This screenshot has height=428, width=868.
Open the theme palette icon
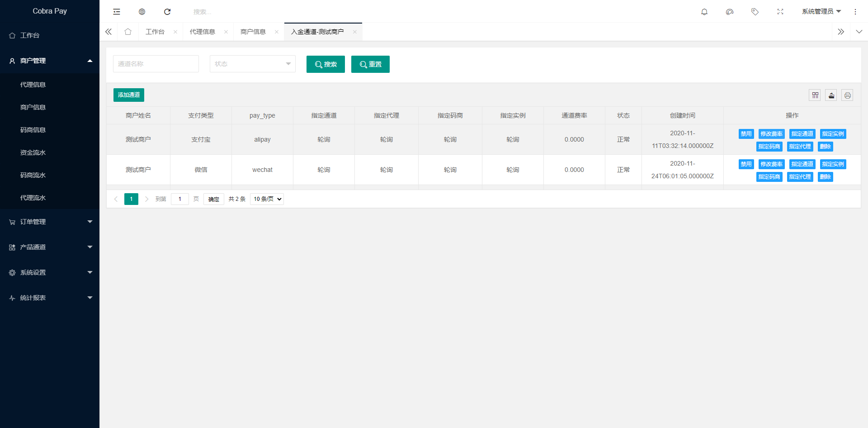click(730, 12)
